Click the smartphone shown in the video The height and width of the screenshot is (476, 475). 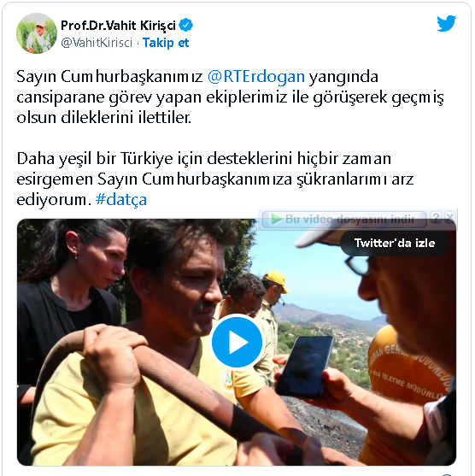pyautogui.click(x=304, y=366)
